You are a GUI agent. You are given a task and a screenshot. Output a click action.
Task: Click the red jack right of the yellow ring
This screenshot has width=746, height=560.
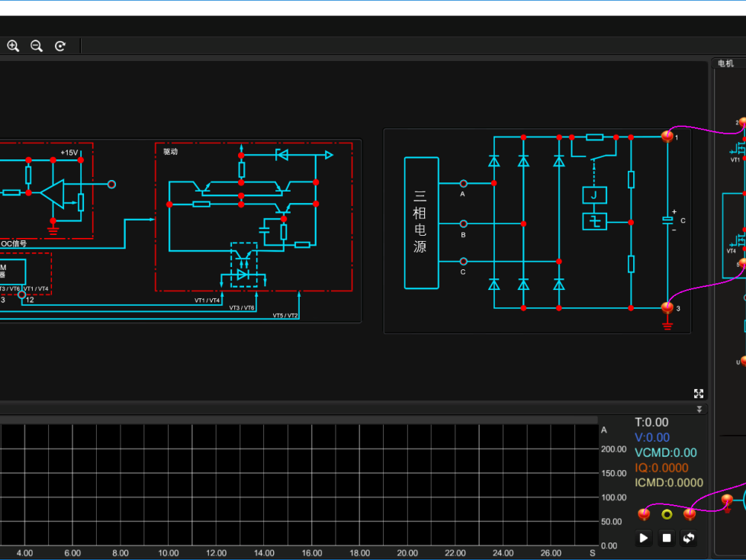click(690, 513)
